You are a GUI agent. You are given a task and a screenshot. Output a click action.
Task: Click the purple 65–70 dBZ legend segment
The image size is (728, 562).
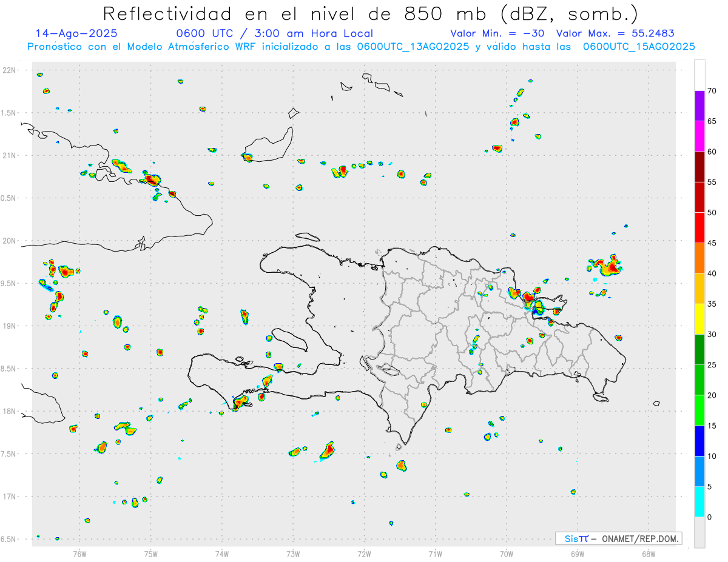coord(699,105)
